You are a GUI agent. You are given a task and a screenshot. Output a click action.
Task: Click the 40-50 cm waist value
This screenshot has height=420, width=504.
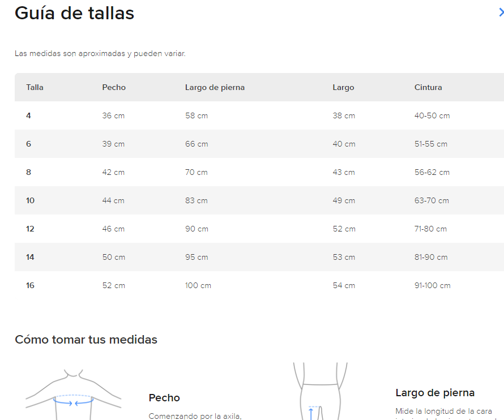tap(432, 115)
